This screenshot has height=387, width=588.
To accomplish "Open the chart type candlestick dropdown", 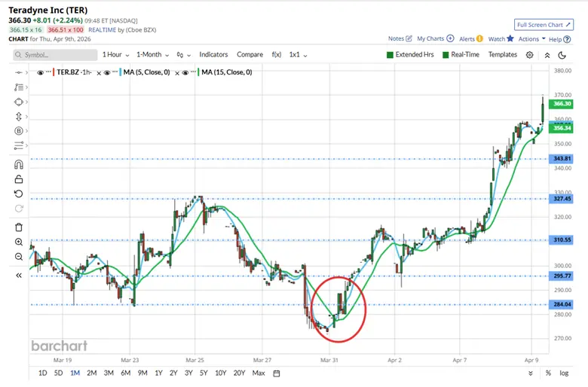I will point(183,55).
